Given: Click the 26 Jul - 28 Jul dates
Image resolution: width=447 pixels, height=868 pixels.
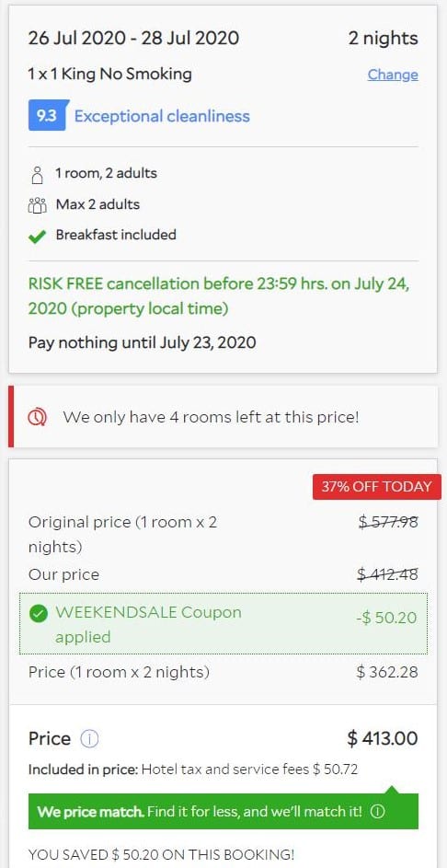Looking at the screenshot, I should click(x=134, y=38).
